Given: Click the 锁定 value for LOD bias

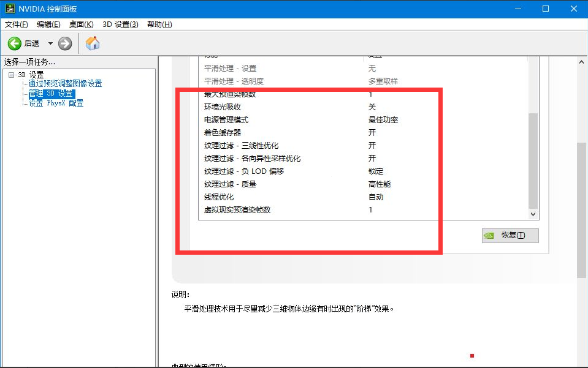Looking at the screenshot, I should [376, 171].
